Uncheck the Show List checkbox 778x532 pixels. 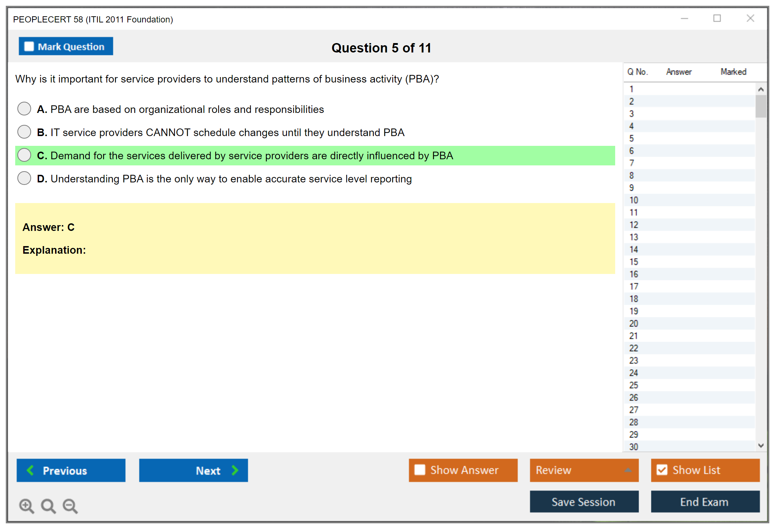pos(662,470)
